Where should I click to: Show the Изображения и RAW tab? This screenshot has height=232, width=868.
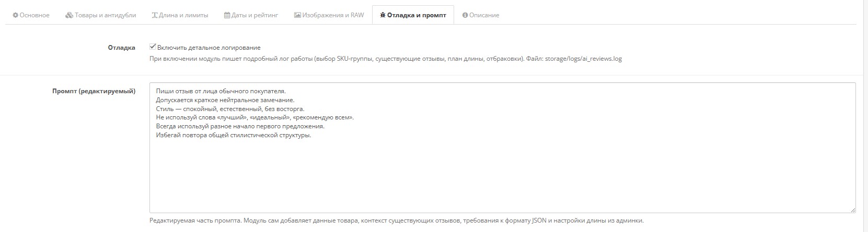point(333,15)
